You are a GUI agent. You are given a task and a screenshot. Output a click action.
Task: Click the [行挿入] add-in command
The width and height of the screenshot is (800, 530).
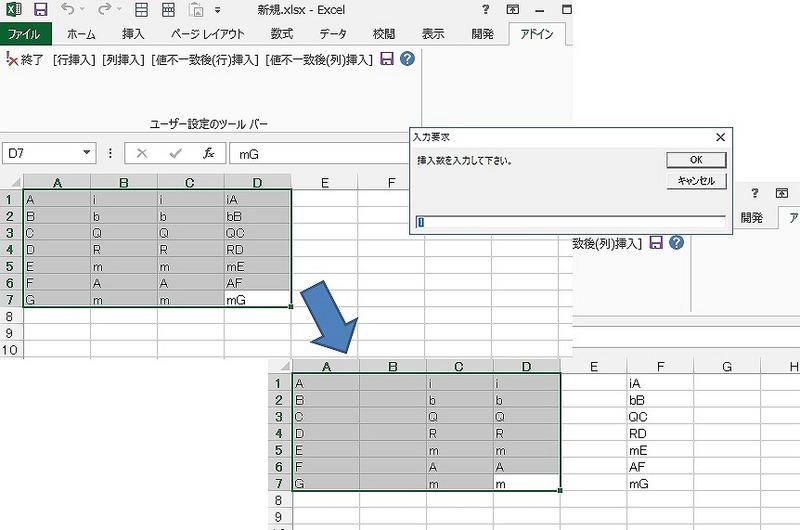coord(75,60)
